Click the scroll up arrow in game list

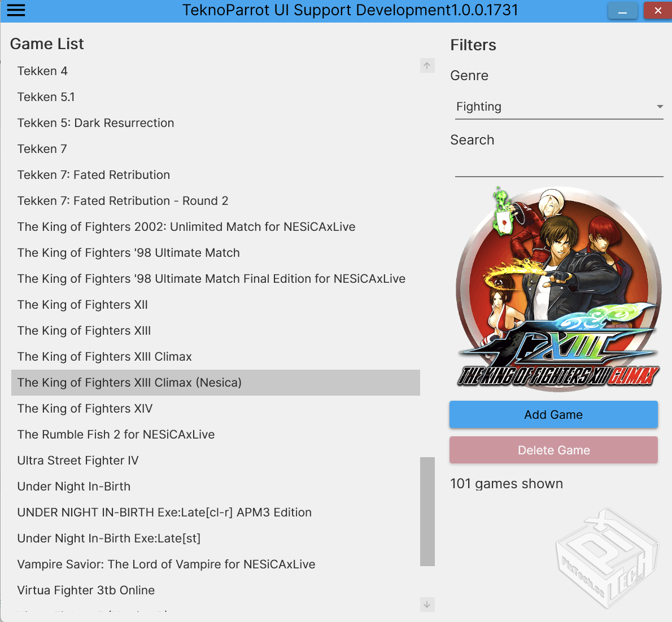click(x=427, y=66)
